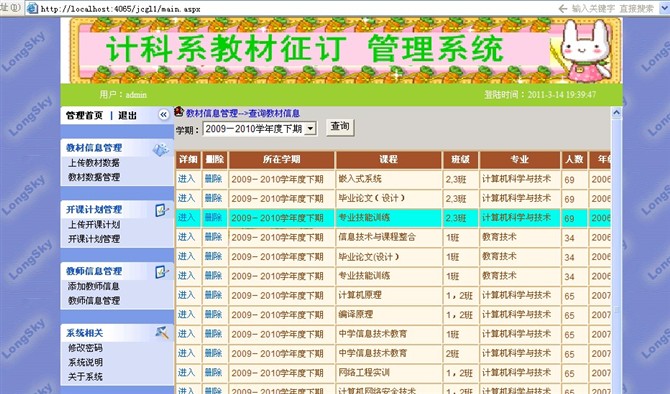The height and width of the screenshot is (394, 670).
Task: Open 修改密码 in sidebar
Action: (85, 348)
